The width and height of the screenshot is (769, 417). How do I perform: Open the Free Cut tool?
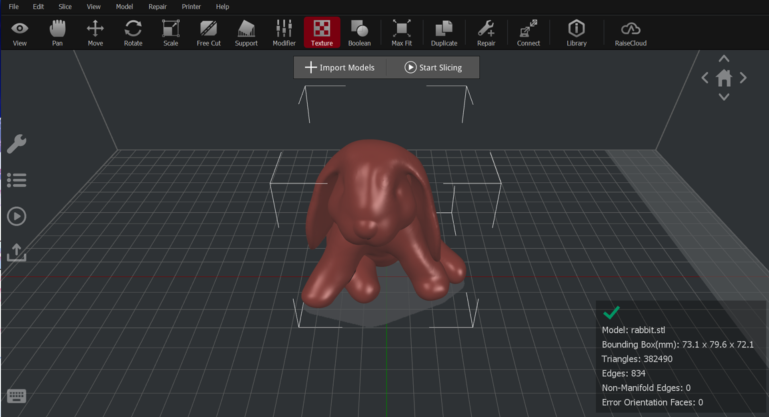coord(208,32)
